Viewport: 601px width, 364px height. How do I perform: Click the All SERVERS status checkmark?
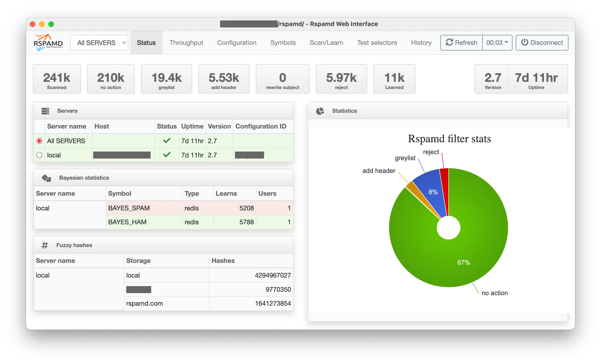(167, 141)
